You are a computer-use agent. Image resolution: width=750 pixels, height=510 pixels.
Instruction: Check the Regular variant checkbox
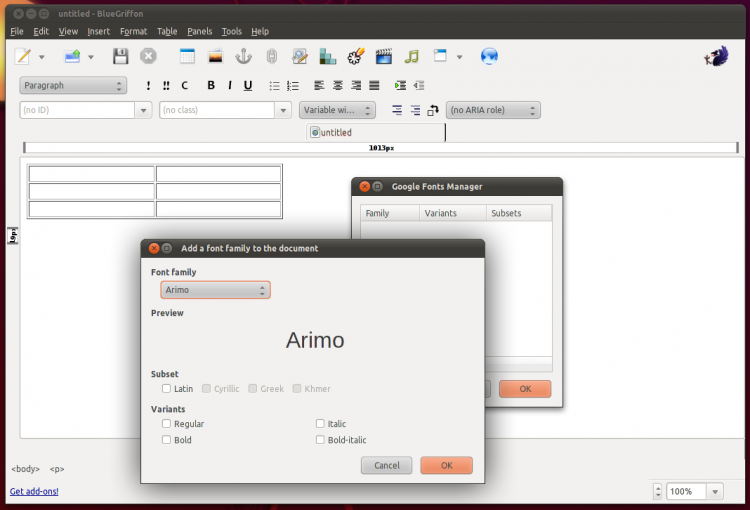coord(167,424)
